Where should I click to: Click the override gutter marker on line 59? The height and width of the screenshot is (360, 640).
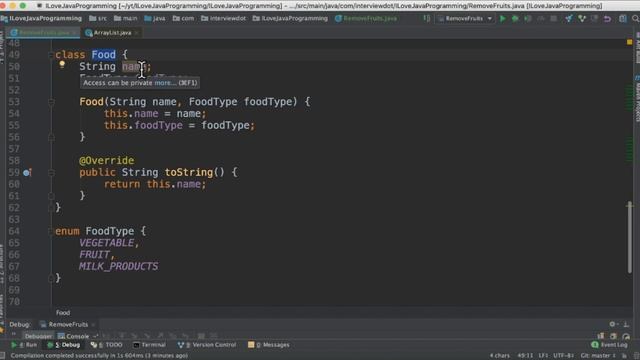27,173
